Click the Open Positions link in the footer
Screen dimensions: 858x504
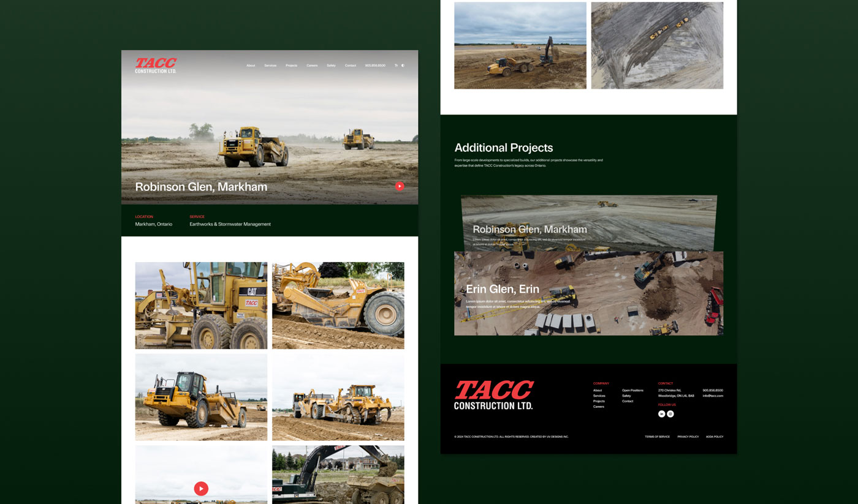point(632,390)
